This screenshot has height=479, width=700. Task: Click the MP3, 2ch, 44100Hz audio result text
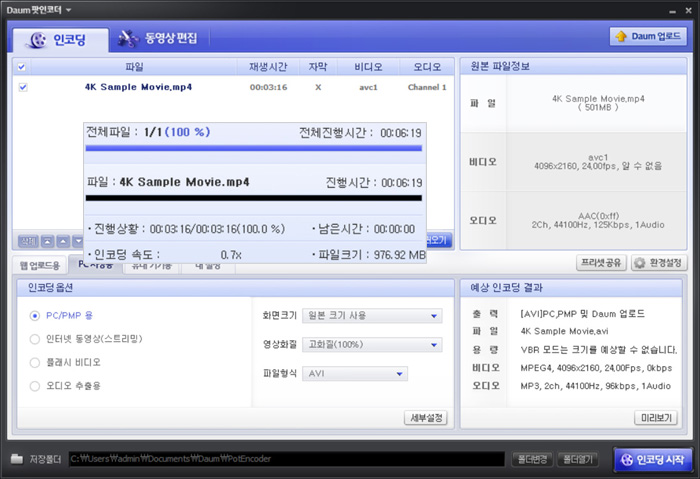(596, 386)
